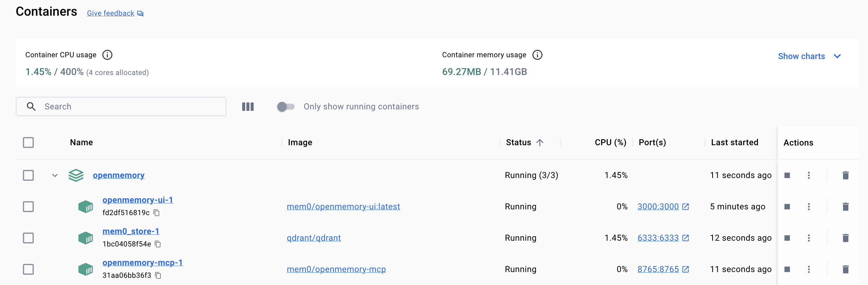Sort by the Name column header
This screenshot has height=285, width=868.
81,142
